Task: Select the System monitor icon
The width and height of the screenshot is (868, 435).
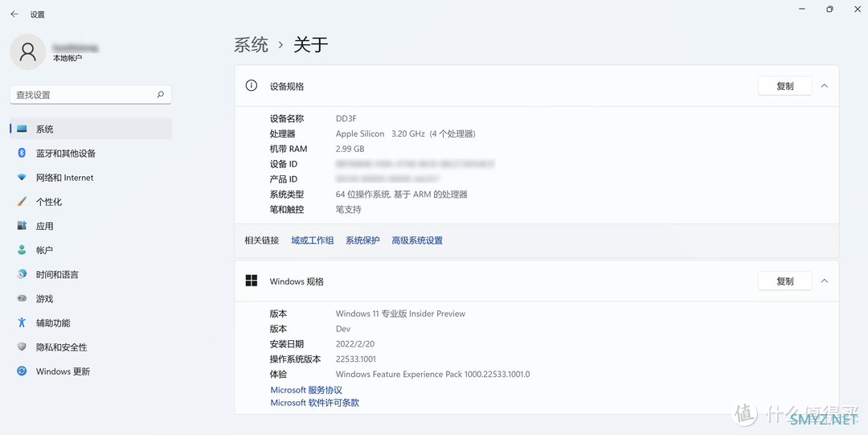Action: (22, 129)
